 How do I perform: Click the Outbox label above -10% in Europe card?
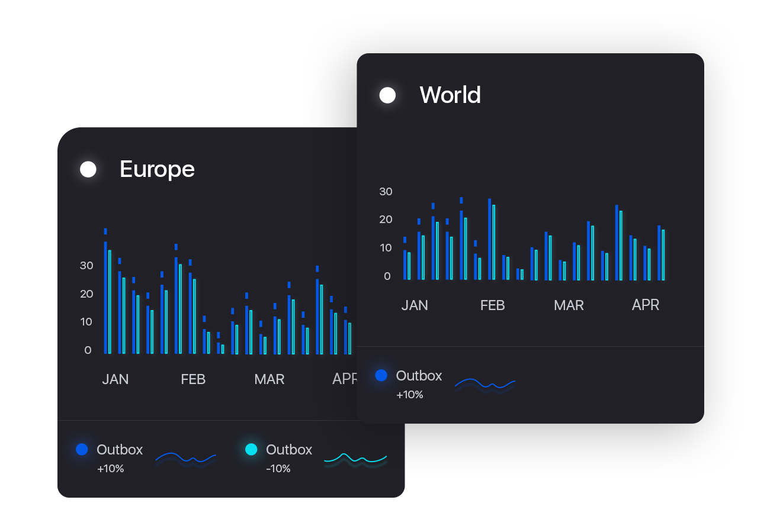click(x=289, y=450)
